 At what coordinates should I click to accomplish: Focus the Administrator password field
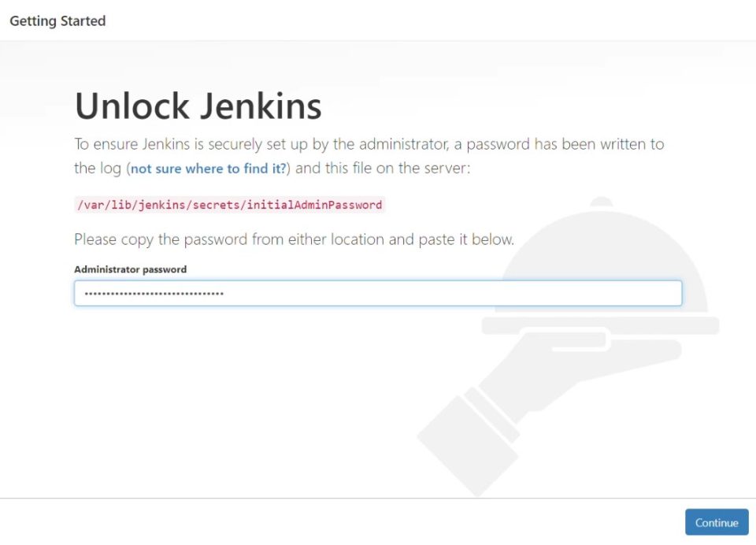click(378, 293)
